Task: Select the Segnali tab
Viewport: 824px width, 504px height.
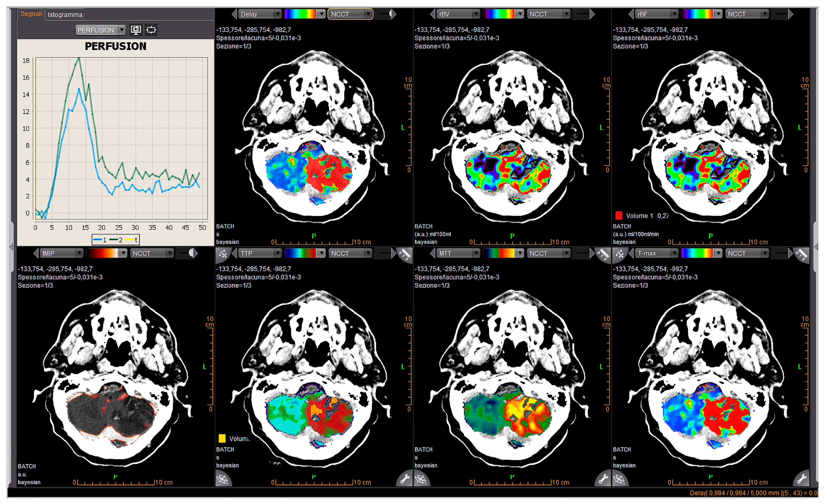Action: 31,14
